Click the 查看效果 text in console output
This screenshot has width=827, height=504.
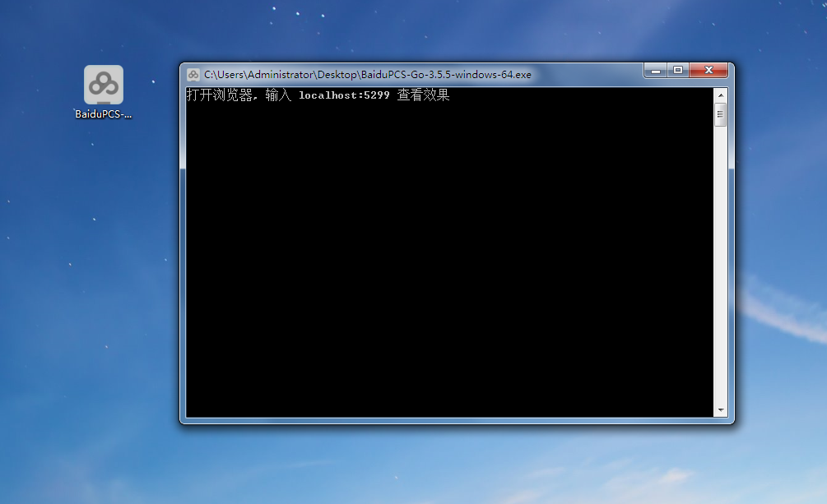pos(424,95)
